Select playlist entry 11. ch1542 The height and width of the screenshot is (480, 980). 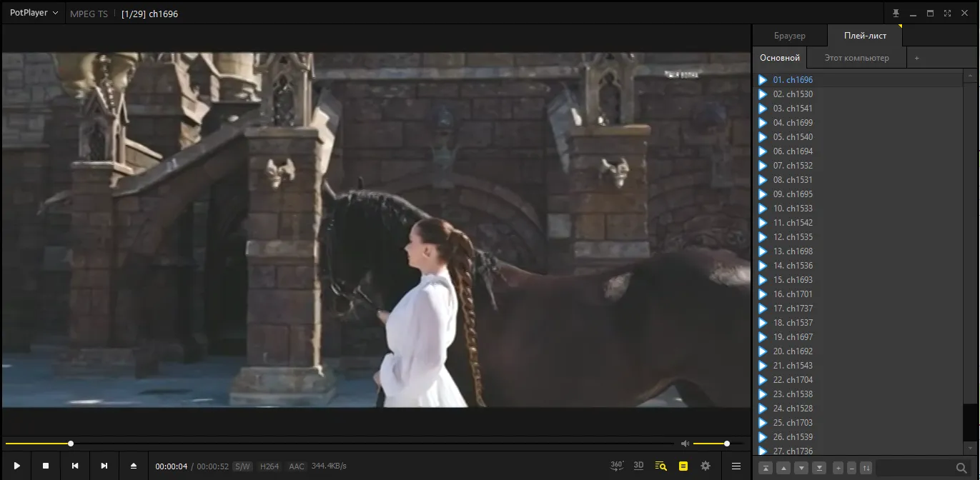[859, 223]
